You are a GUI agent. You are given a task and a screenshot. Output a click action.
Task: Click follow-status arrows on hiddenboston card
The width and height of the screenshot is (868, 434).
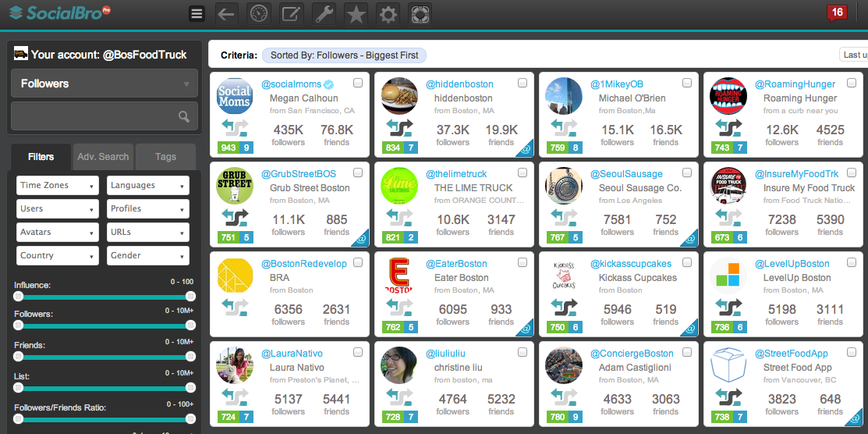pyautogui.click(x=399, y=127)
